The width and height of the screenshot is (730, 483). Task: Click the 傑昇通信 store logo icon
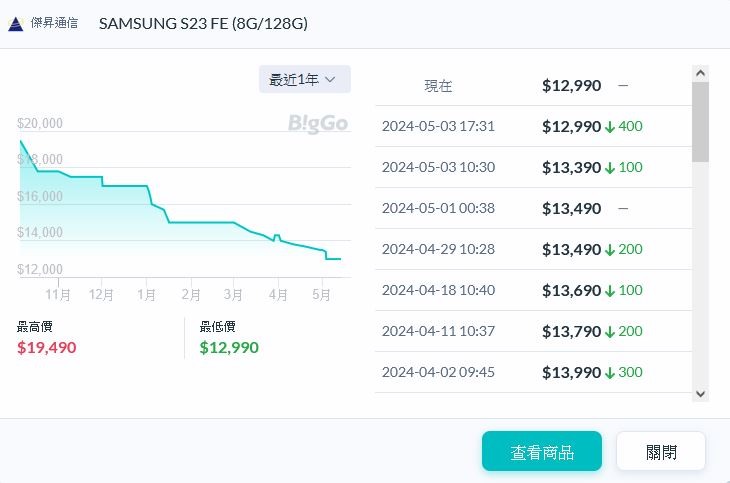[15, 23]
